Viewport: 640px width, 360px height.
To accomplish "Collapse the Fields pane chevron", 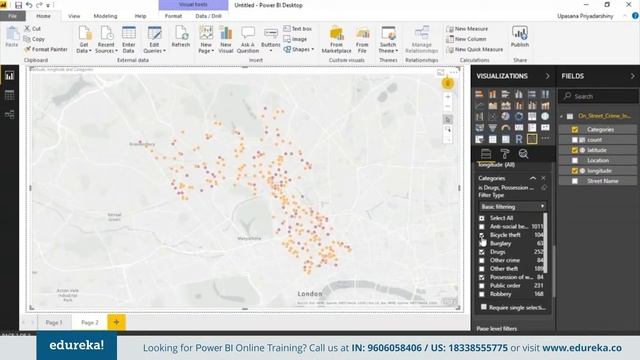I will click(x=632, y=76).
